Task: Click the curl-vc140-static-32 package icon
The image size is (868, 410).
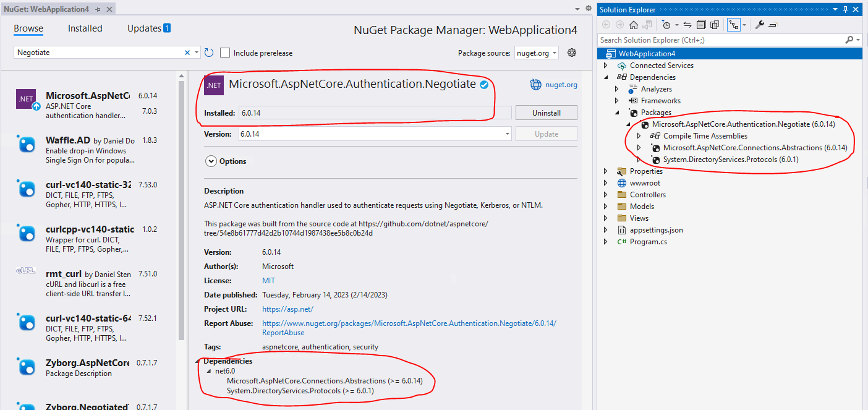Action: (27, 189)
